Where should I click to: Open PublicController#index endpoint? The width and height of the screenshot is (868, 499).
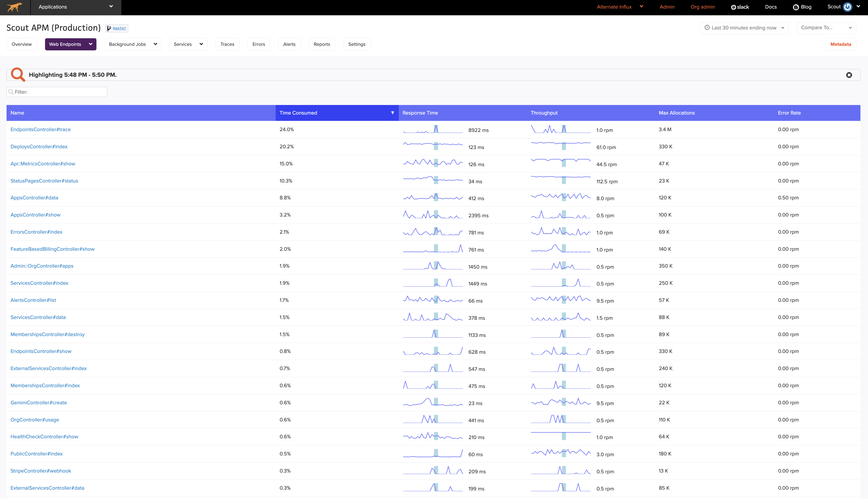(37, 454)
